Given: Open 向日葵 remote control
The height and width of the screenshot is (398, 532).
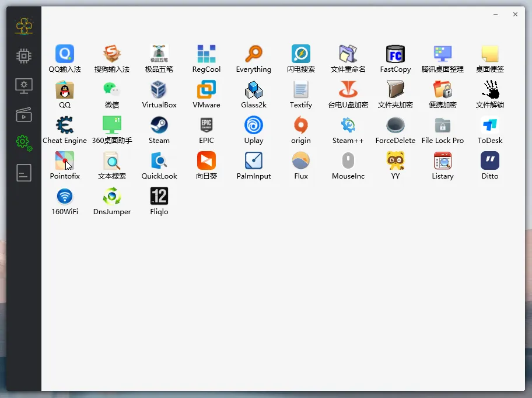Looking at the screenshot, I should click(x=206, y=160).
